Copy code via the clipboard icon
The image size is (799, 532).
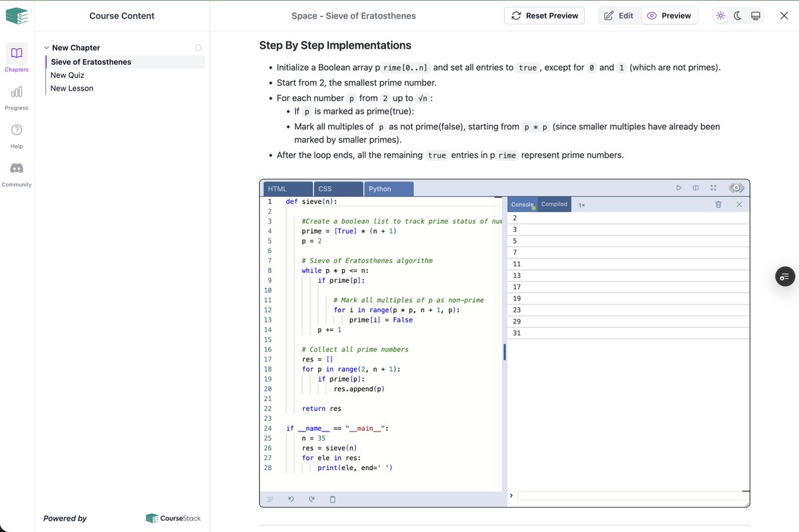tap(332, 499)
